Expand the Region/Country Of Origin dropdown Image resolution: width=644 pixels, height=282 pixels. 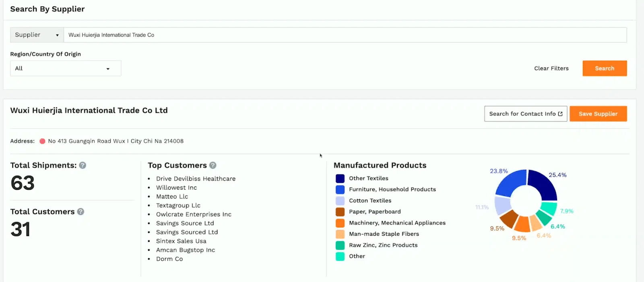pos(66,68)
